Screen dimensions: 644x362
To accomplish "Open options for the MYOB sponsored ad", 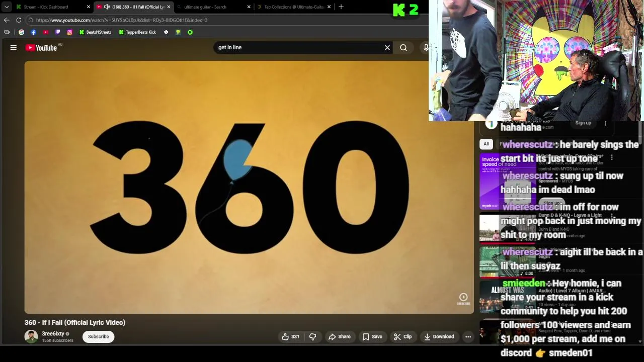I will [x=612, y=158].
